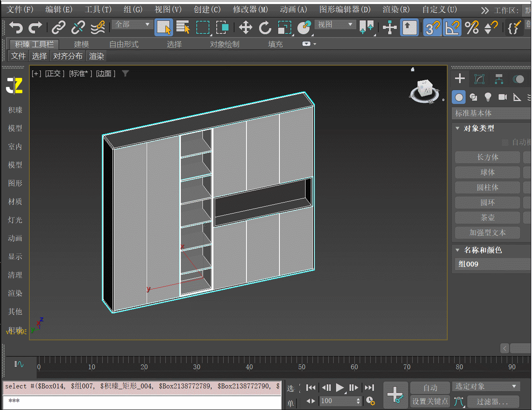Select the Lights category icon
The image size is (532, 410).
point(488,97)
